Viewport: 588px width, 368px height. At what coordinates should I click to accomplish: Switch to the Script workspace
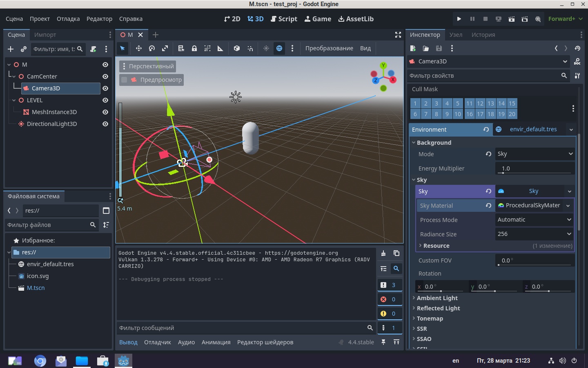point(284,19)
